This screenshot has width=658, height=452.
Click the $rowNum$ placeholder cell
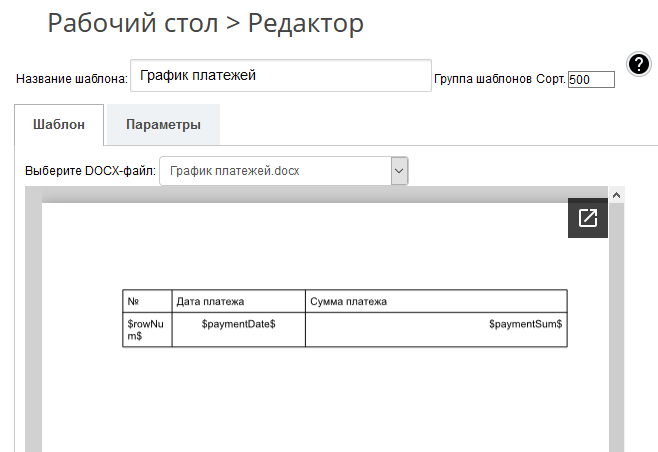147,330
